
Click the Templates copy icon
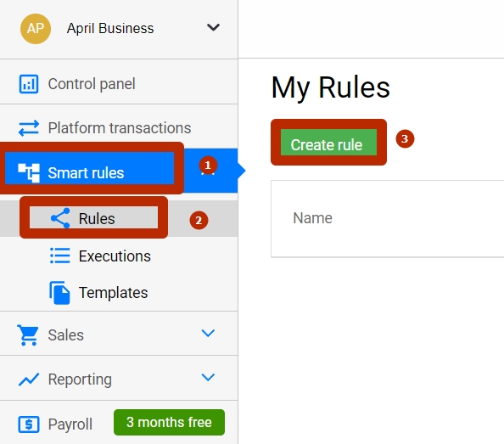point(59,293)
